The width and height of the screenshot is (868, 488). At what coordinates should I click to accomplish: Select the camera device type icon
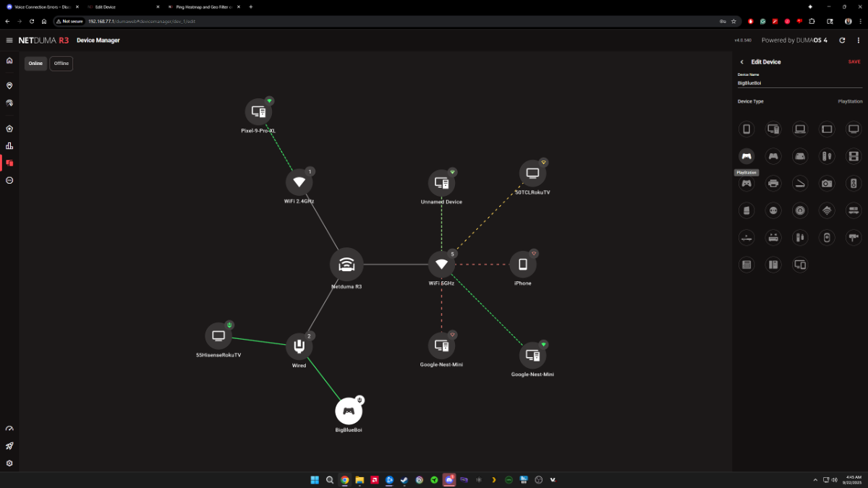pos(827,184)
